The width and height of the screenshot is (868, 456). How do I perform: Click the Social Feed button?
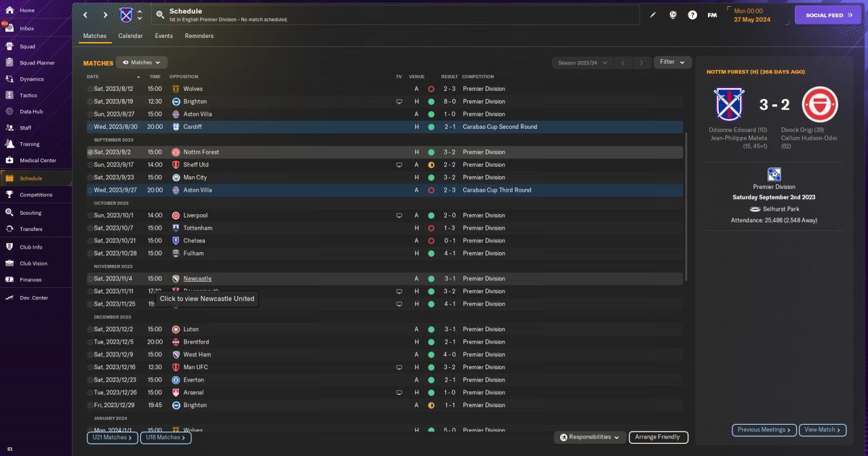[828, 15]
